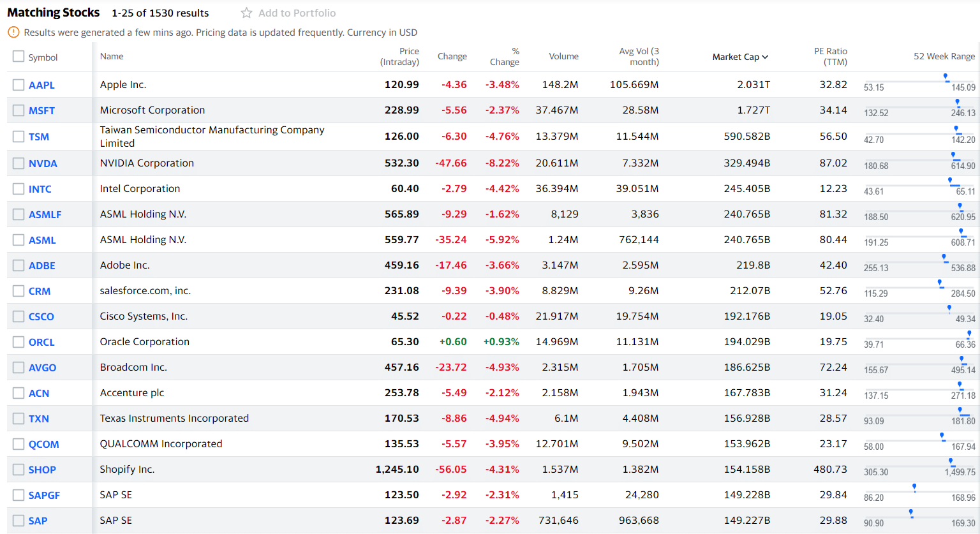Open the ACN ticker link

[x=39, y=393]
